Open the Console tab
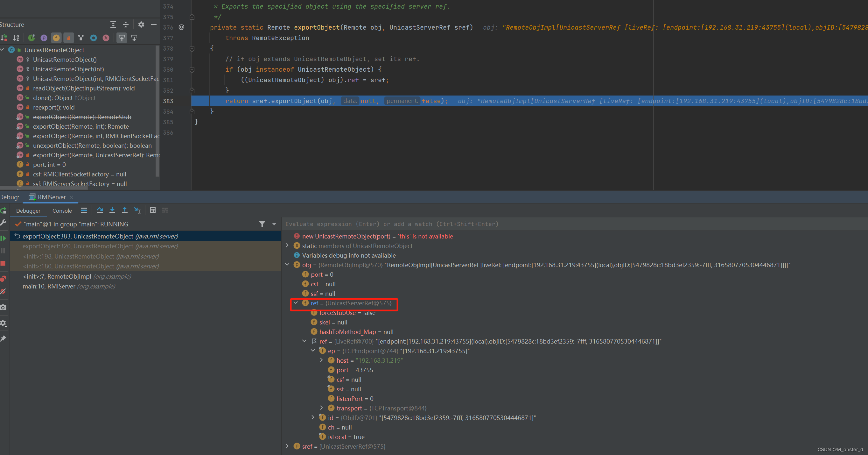The height and width of the screenshot is (455, 868). click(x=62, y=210)
